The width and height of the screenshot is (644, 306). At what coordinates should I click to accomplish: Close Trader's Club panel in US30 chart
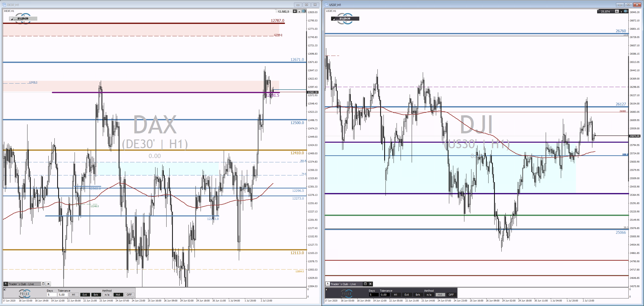pos(371,284)
